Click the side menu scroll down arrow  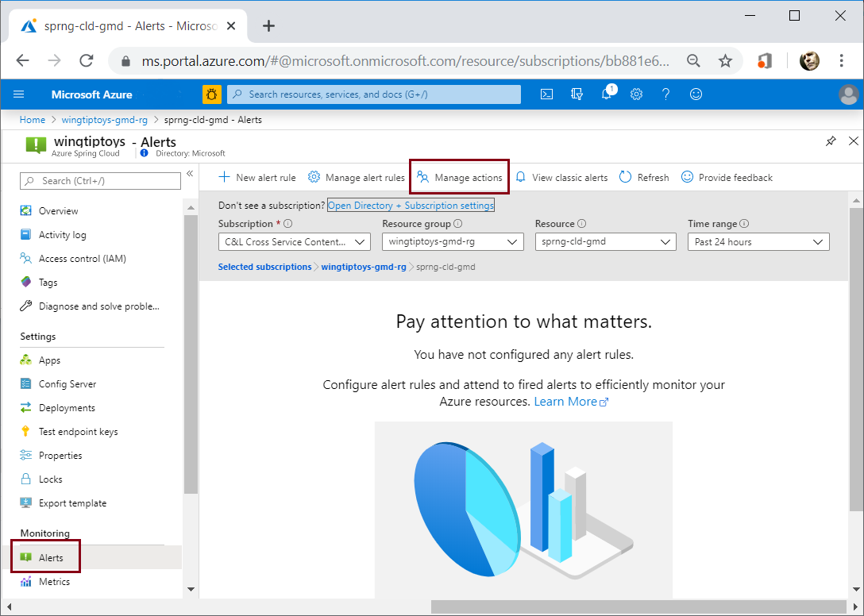click(191, 589)
